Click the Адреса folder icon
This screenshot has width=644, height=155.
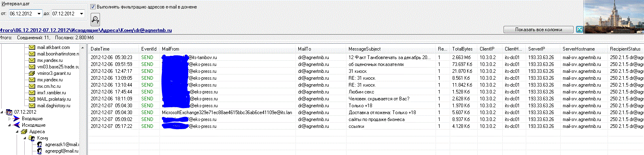(24, 132)
